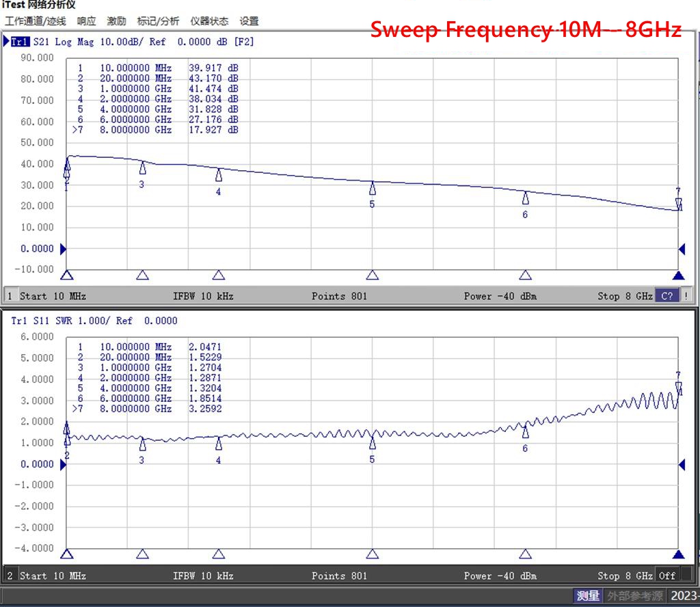Click the Power -40 dBm field in channel 1

click(x=500, y=296)
